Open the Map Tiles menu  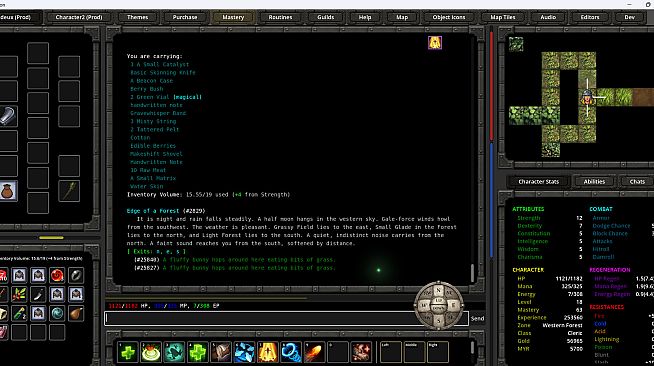click(x=503, y=17)
